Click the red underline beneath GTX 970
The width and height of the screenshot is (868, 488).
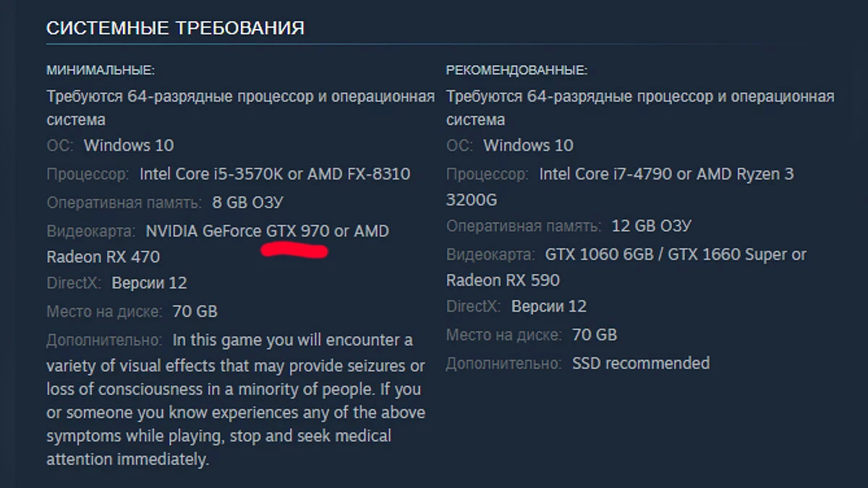[294, 252]
